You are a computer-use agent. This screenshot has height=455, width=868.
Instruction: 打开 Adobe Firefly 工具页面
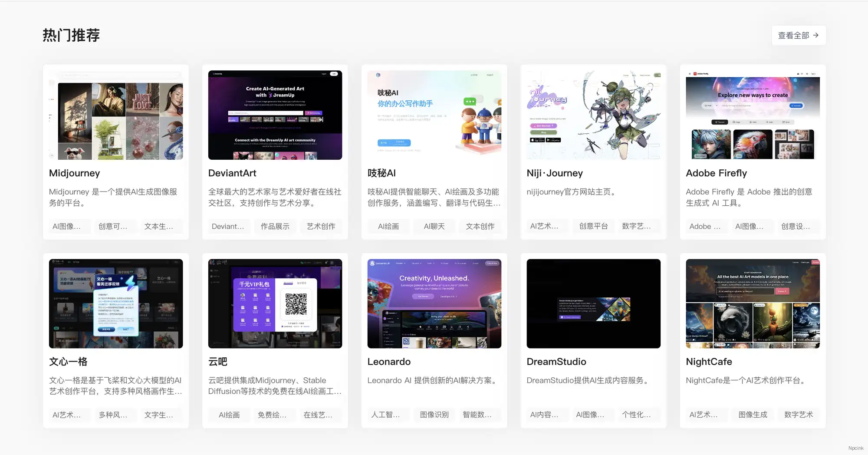[x=716, y=173]
